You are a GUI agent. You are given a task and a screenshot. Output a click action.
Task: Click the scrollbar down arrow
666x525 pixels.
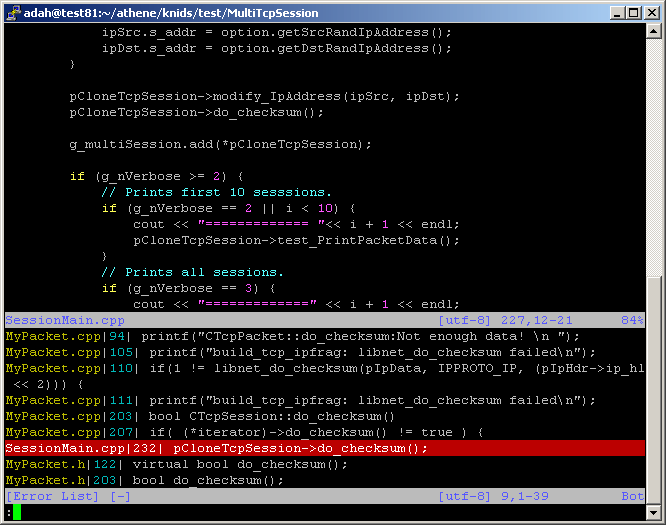click(653, 512)
